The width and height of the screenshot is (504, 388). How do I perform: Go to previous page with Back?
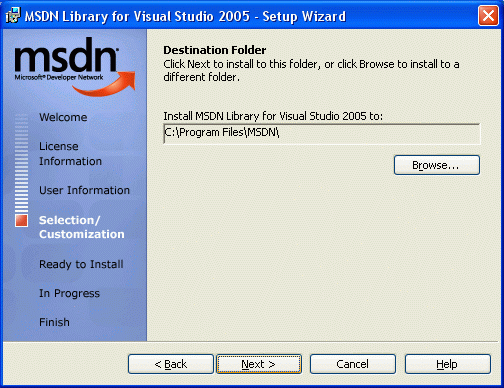[x=171, y=364]
